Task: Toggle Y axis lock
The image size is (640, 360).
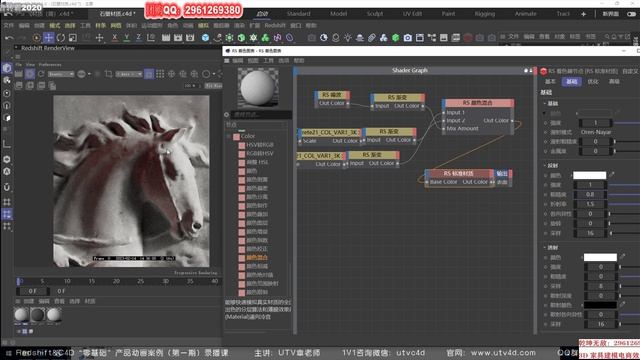Action: click(x=127, y=38)
